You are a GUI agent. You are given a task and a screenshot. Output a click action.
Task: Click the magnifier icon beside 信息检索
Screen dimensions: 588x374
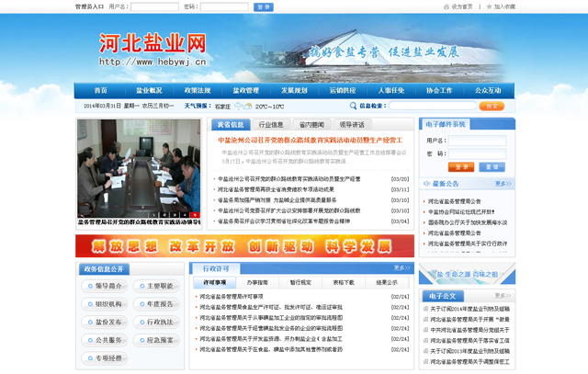coord(353,107)
